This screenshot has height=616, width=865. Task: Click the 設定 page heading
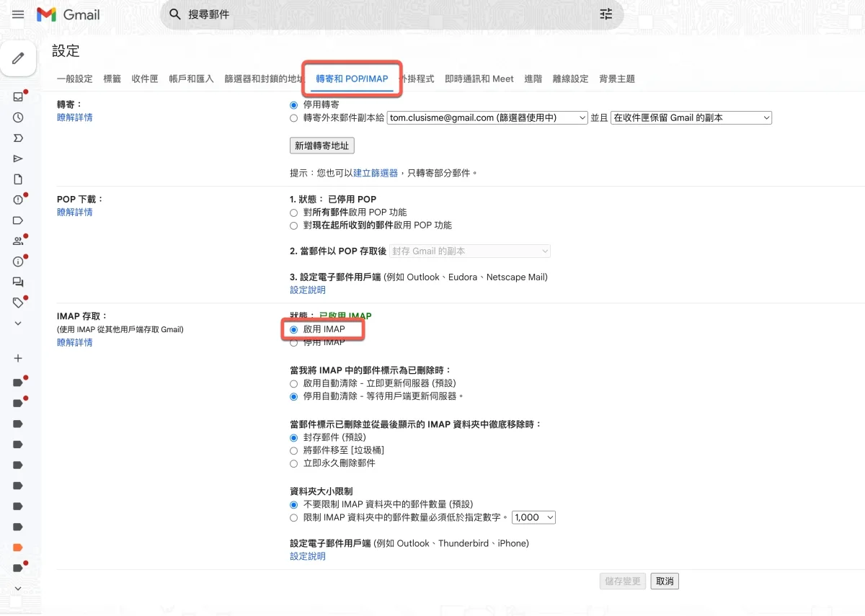tap(66, 51)
